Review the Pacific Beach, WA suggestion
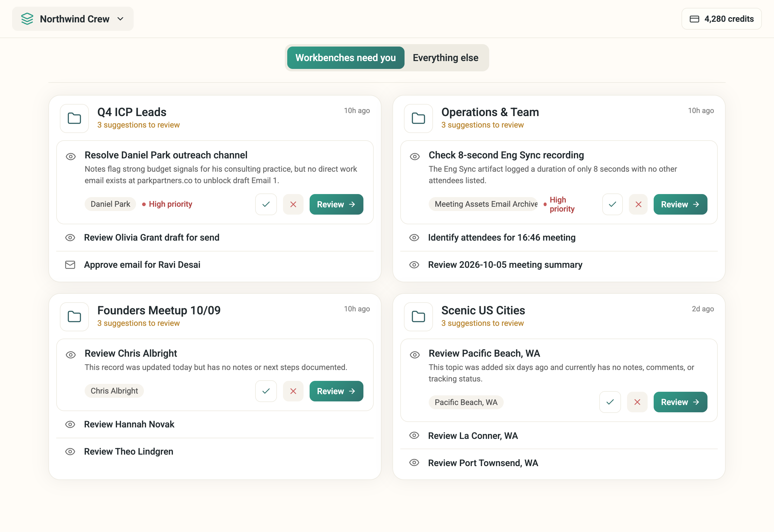Screen dimensions: 774x532 [680, 402]
